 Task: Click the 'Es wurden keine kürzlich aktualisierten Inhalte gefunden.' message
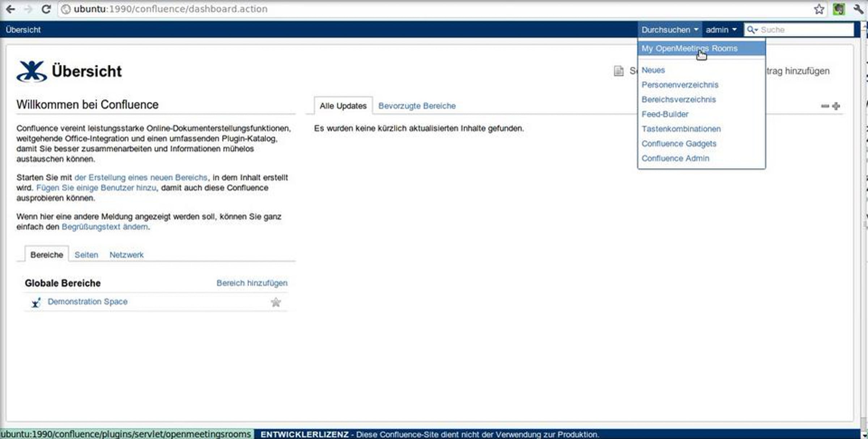(419, 128)
